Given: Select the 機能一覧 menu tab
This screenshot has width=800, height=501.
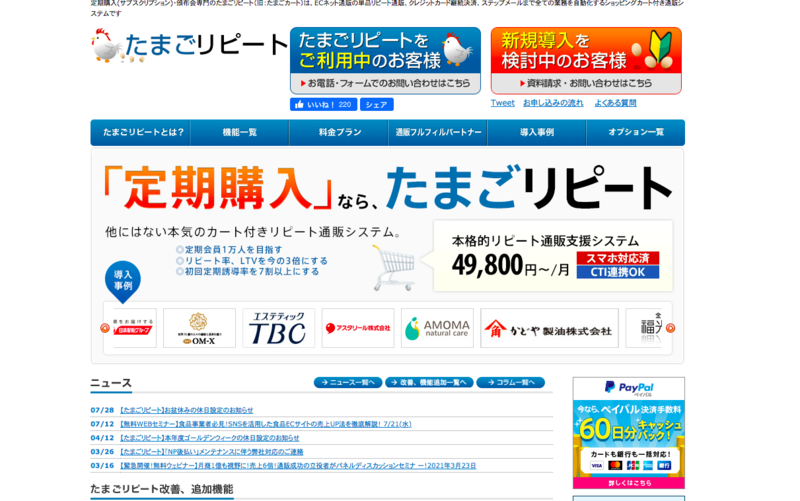Looking at the screenshot, I should 240,133.
